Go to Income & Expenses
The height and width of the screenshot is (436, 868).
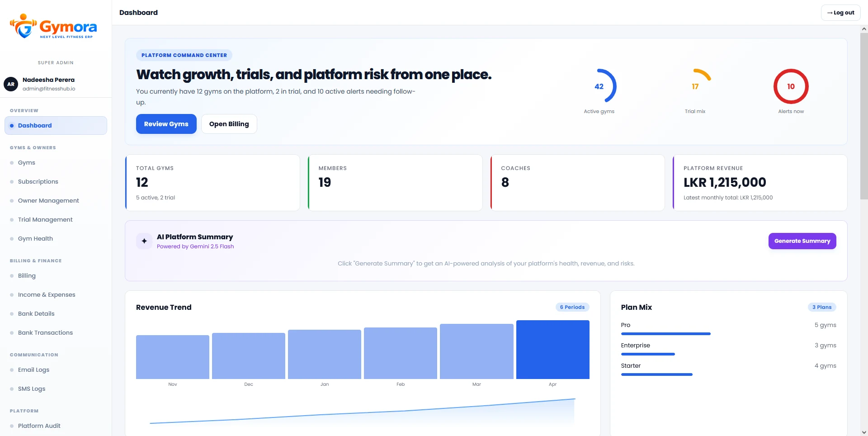pyautogui.click(x=56, y=294)
